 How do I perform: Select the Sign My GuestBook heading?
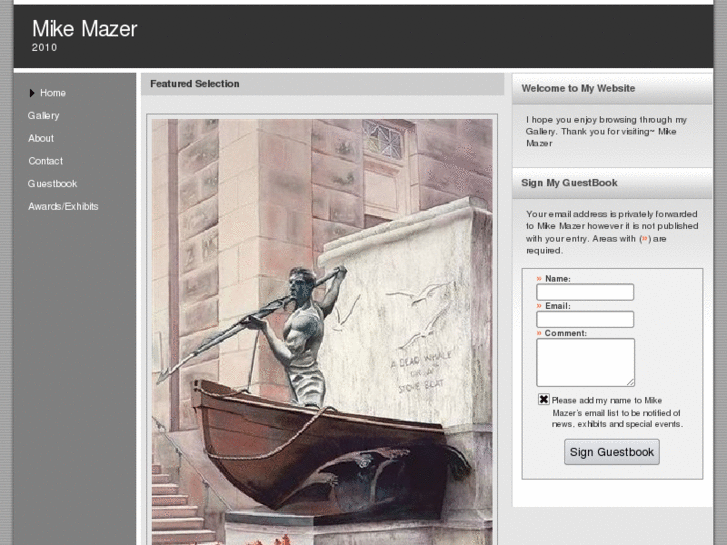pyautogui.click(x=569, y=183)
